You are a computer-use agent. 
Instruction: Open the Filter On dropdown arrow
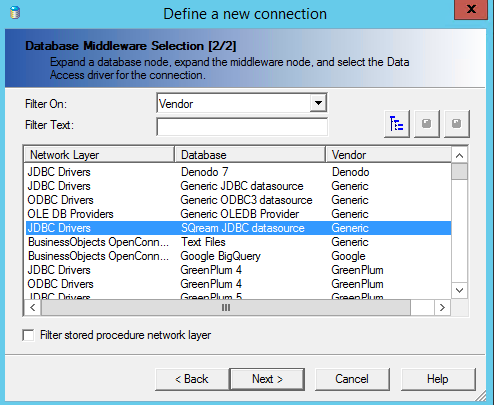[x=318, y=103]
